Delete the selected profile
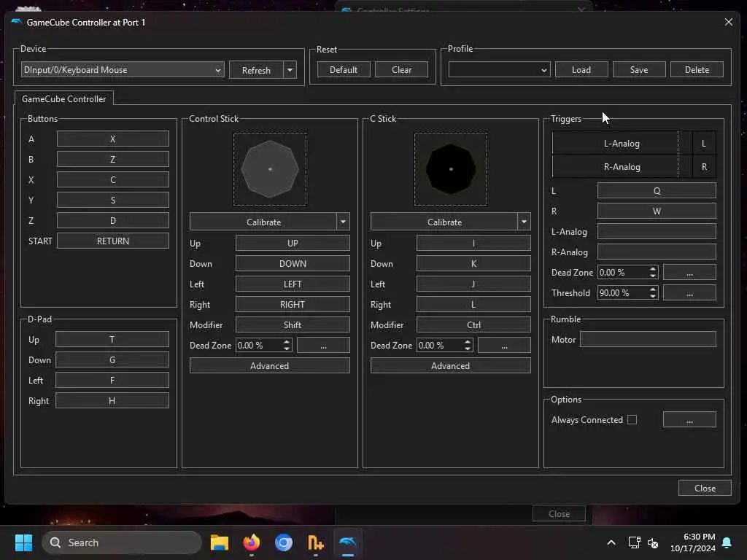 pyautogui.click(x=697, y=69)
